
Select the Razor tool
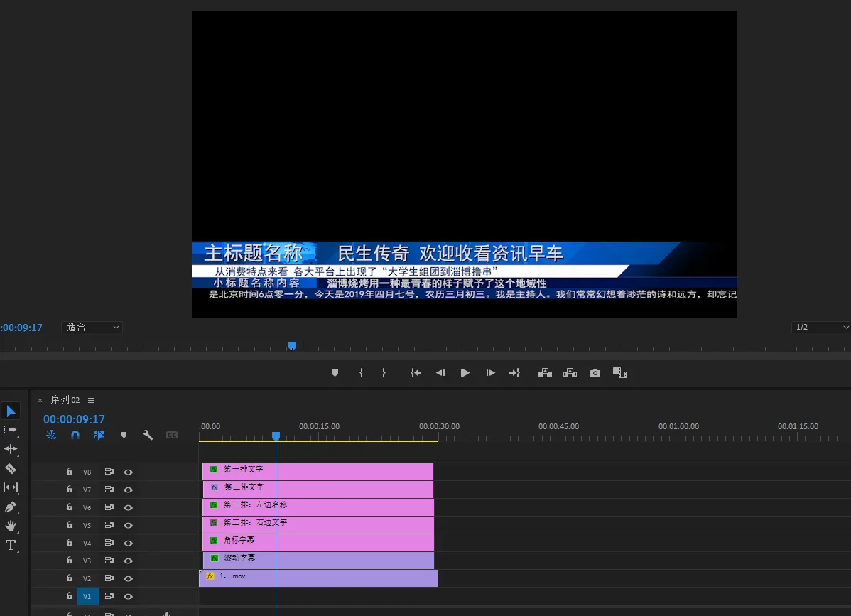11,468
